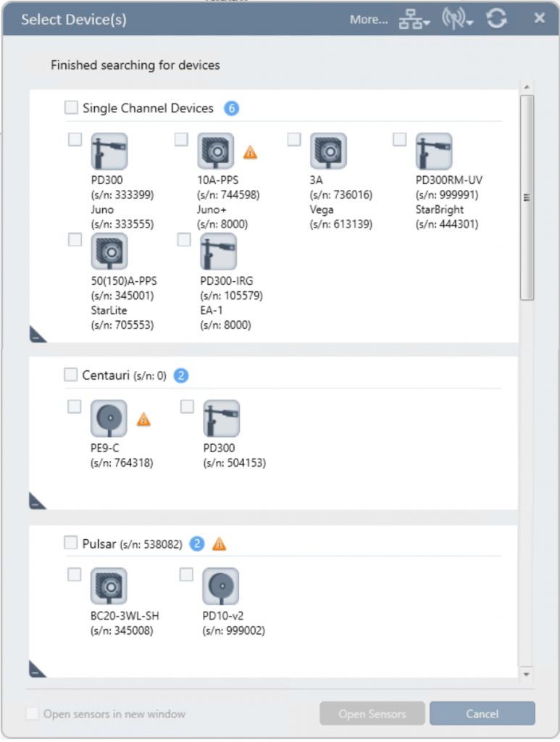The width and height of the screenshot is (560, 742).
Task: Select all Pulsar sensors checkbox
Action: click(70, 542)
